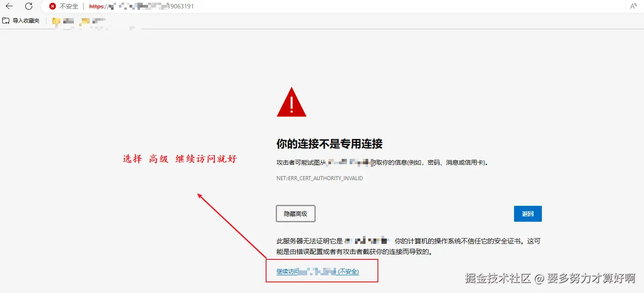Click the 掘金技术社区 watermark text
The image size is (644, 293).
pos(498,278)
